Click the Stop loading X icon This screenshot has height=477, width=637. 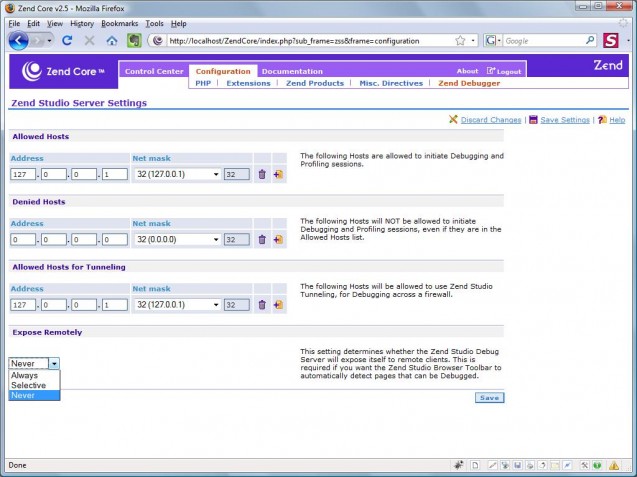tap(89, 40)
